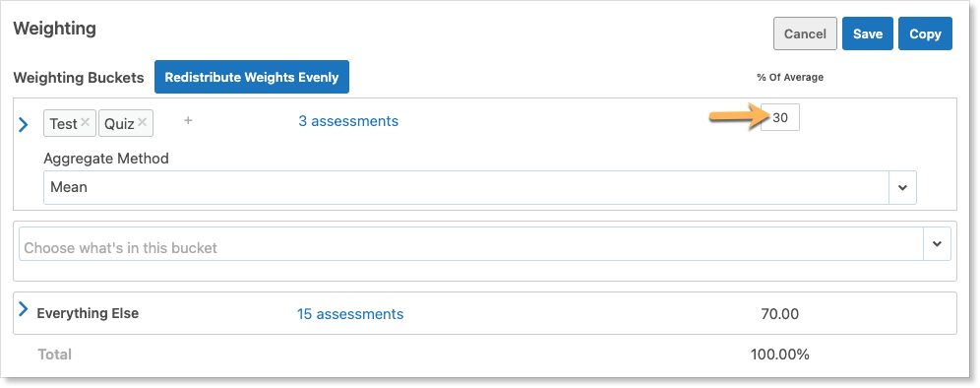Expand the Test Quiz bucket chevron

tap(24, 124)
